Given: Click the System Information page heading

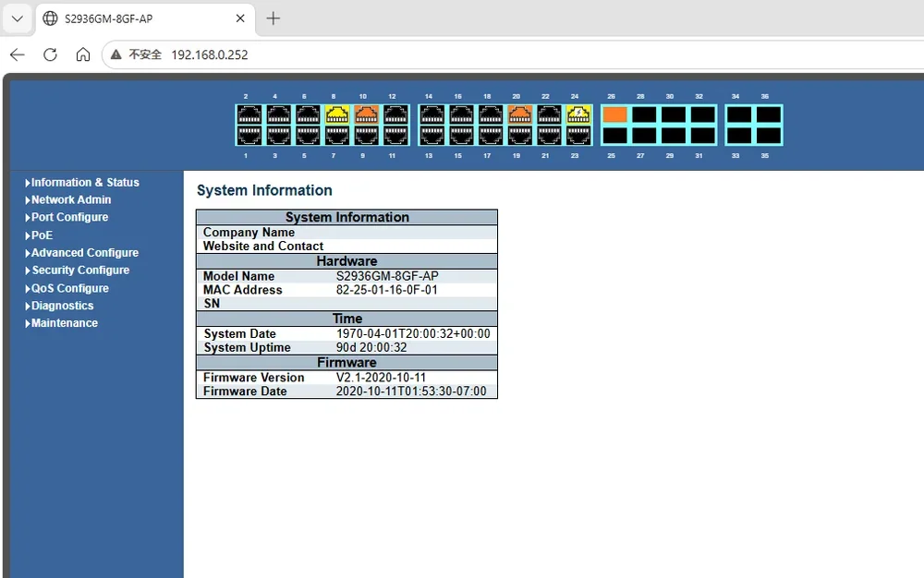Looking at the screenshot, I should coord(264,190).
